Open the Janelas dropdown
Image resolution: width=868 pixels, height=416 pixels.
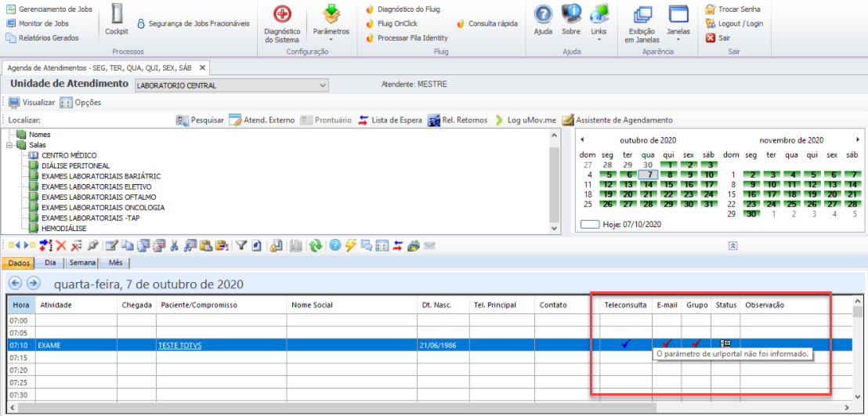678,24
